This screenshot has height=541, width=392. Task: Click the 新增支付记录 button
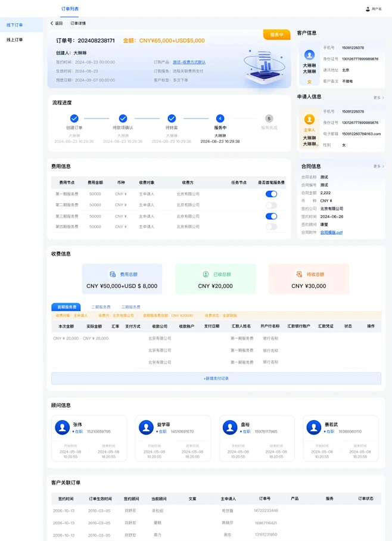[216, 378]
